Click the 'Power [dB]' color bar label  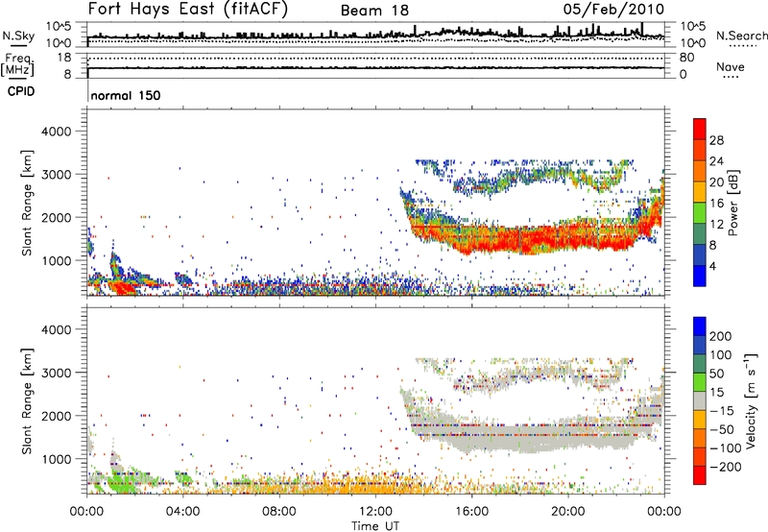click(732, 203)
